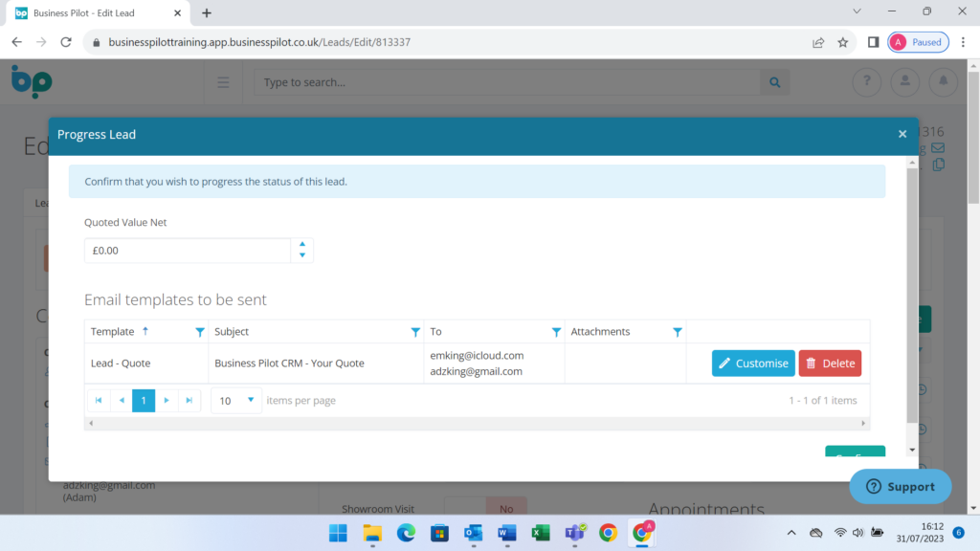Open Microsoft Excel from the taskbar
Viewport: 980px width, 551px height.
541,533
